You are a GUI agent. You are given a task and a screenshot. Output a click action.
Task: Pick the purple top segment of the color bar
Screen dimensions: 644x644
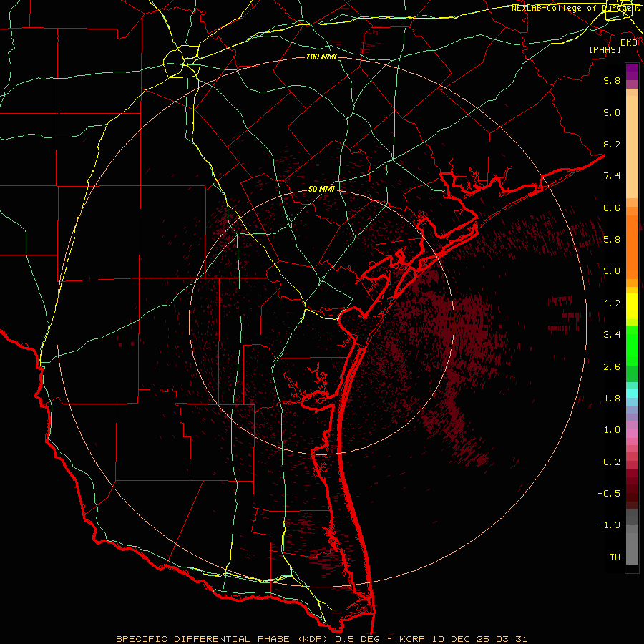(x=632, y=72)
